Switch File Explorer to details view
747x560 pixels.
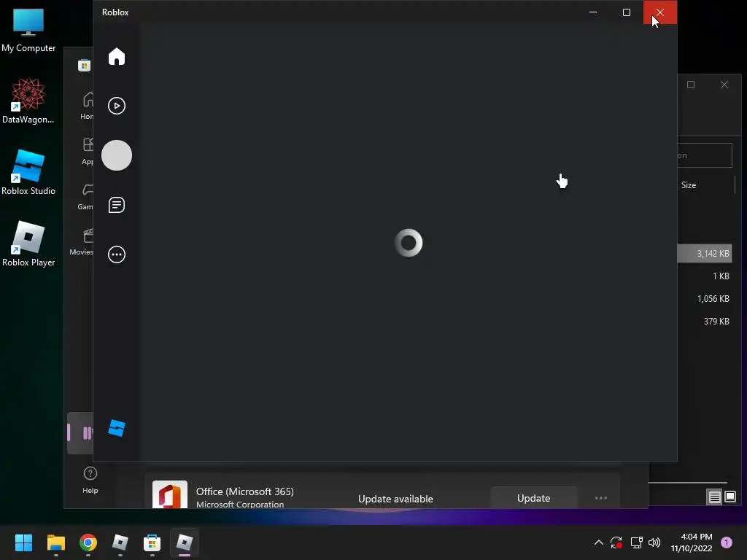pos(715,497)
